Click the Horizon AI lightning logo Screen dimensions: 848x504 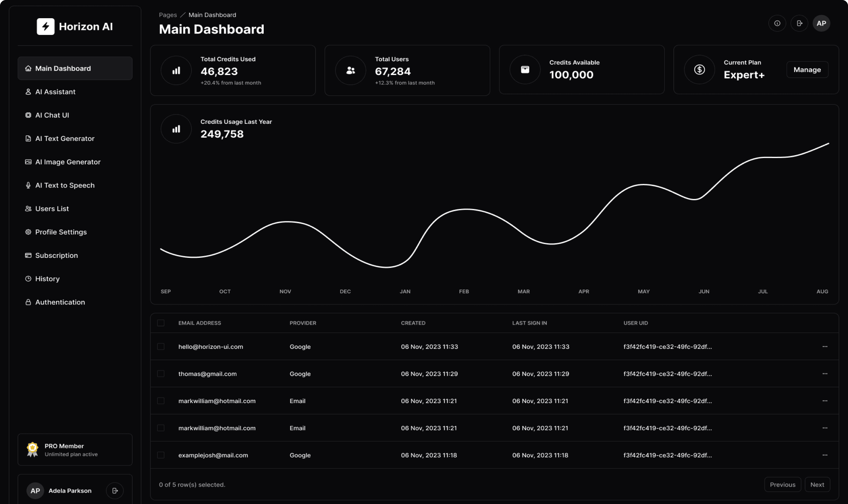tap(46, 27)
